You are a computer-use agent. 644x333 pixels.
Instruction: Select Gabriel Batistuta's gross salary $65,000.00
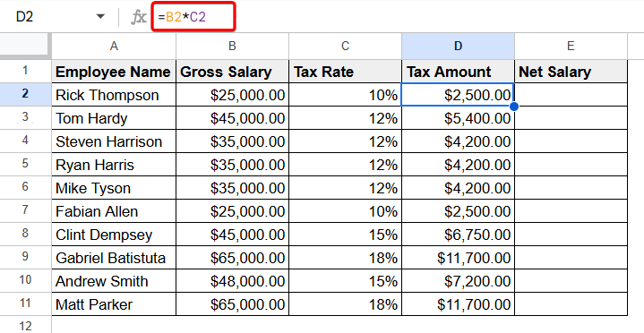tap(233, 258)
